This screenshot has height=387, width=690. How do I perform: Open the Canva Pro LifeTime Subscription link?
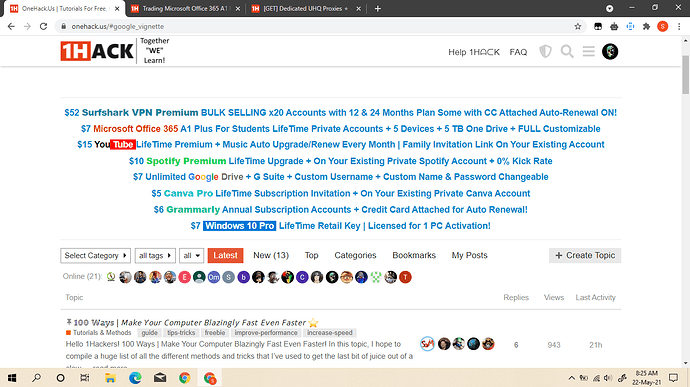point(341,193)
